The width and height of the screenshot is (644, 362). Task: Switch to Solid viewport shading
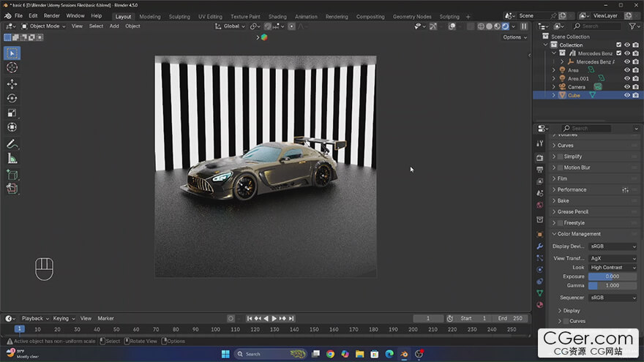489,26
